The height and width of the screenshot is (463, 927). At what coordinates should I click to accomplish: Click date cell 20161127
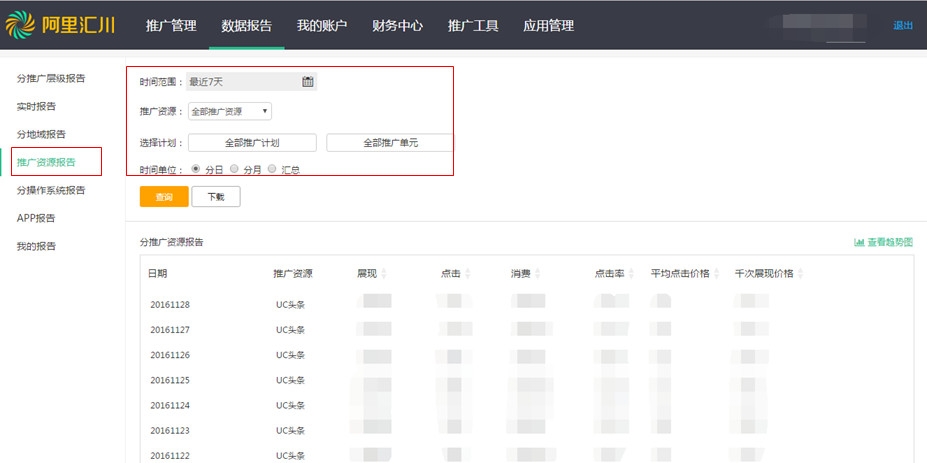pos(170,330)
